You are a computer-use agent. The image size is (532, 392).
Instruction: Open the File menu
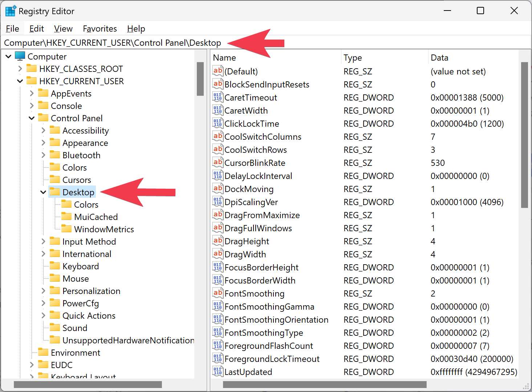tap(13, 29)
